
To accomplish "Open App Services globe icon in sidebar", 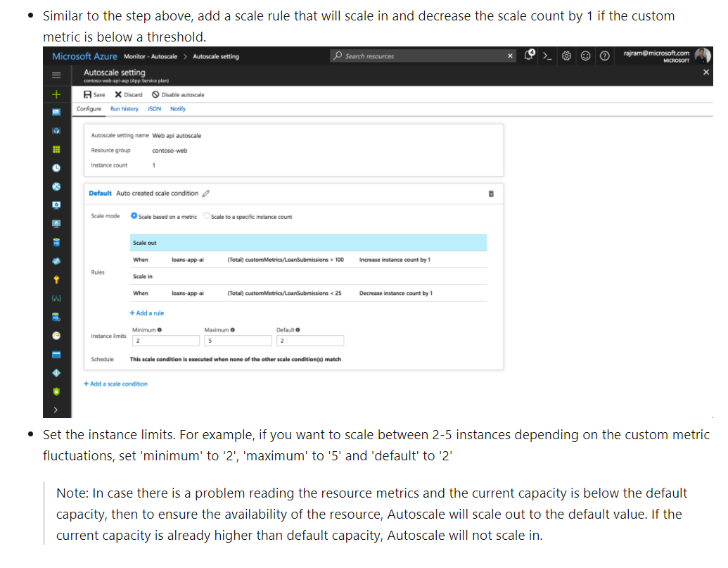I will 56,187.
